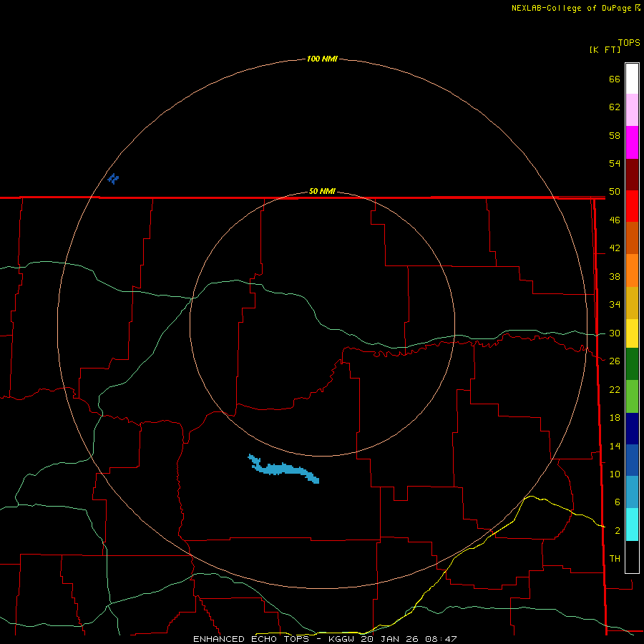The height and width of the screenshot is (644, 644).
Task: Click the "100 NMI" range ring label
Action: [322, 59]
